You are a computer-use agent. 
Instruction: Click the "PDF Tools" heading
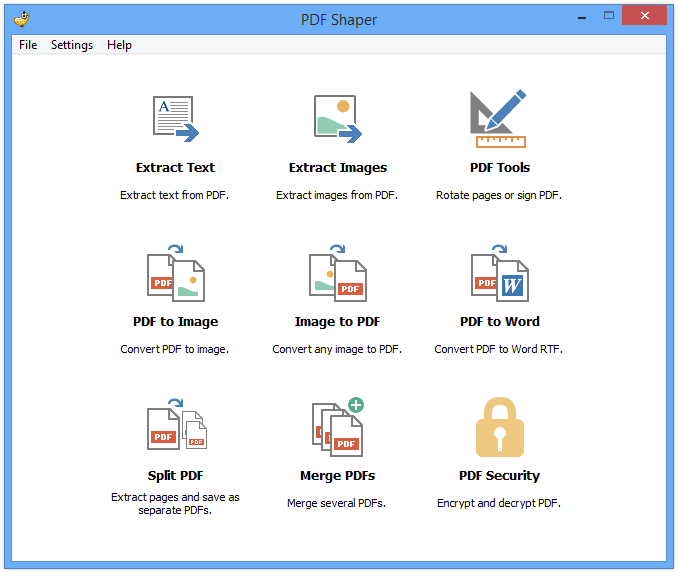tap(500, 167)
